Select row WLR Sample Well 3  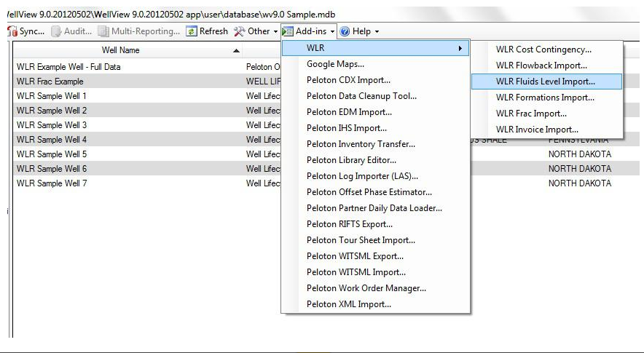[x=147, y=124]
